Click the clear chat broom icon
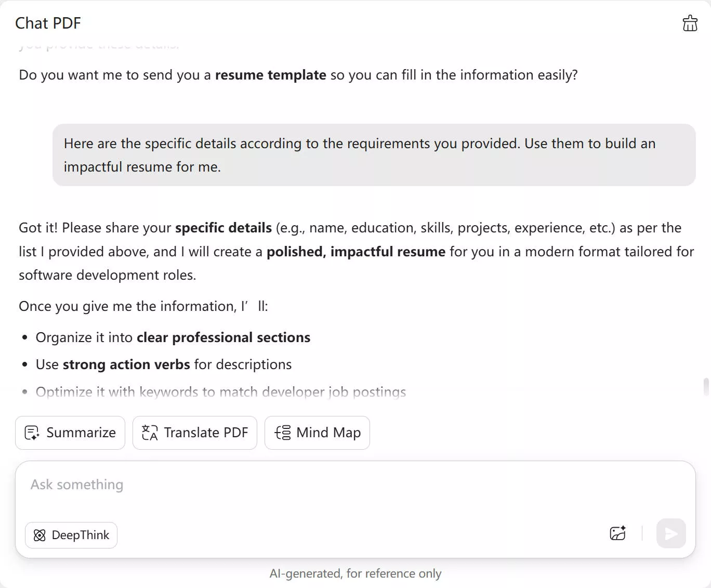Image resolution: width=711 pixels, height=588 pixels. coord(690,23)
